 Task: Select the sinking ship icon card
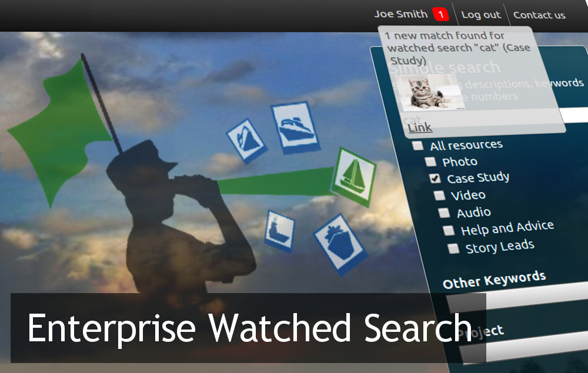(246, 141)
